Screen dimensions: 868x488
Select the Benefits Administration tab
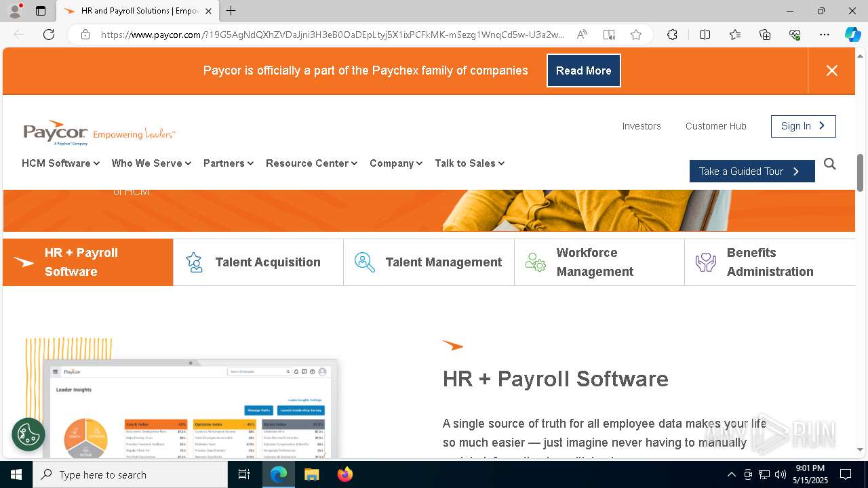pos(770,262)
